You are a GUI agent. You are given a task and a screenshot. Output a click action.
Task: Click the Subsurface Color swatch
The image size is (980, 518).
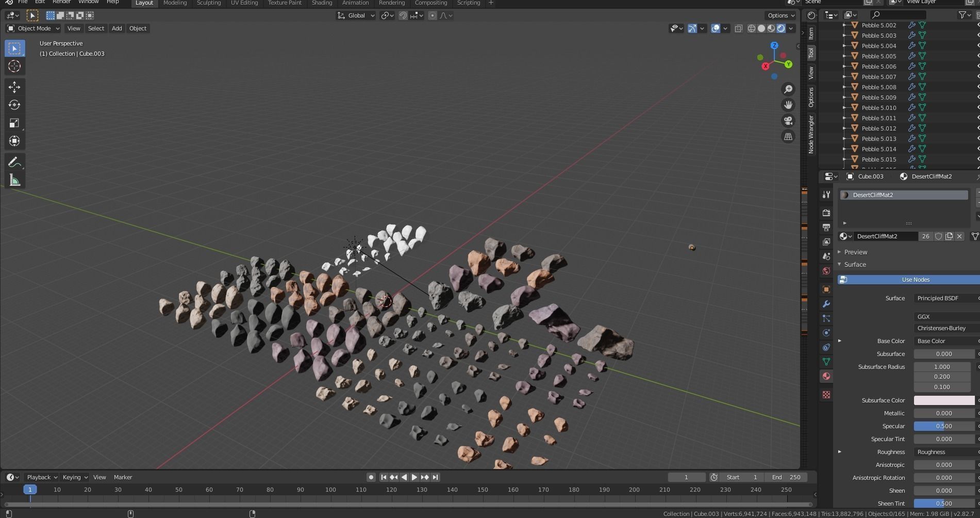[944, 400]
